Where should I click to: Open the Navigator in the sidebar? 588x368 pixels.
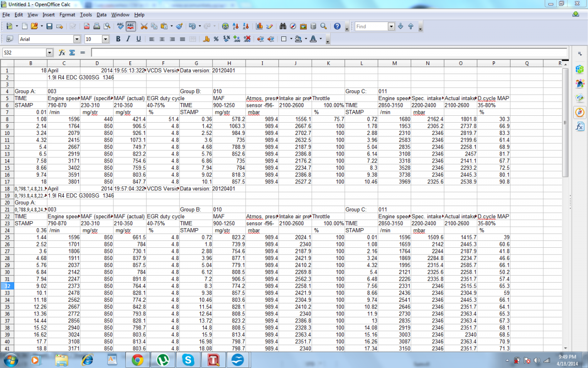coord(579,112)
